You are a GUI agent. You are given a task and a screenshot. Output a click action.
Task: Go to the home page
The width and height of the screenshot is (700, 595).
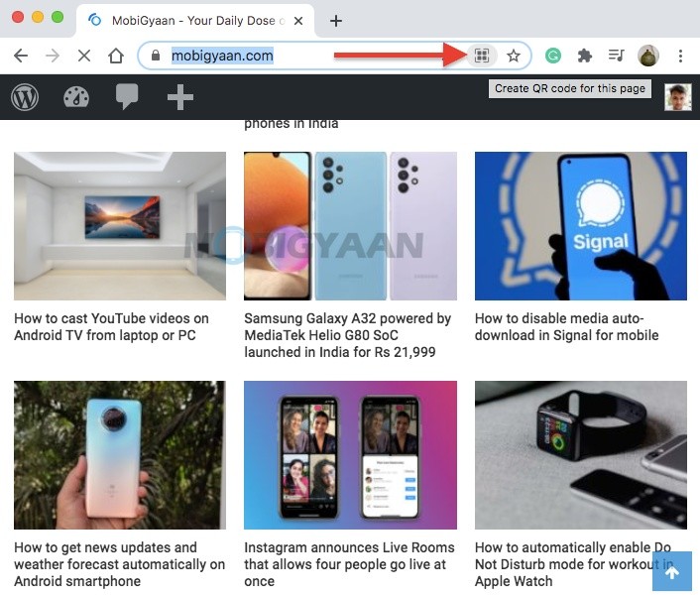(116, 56)
